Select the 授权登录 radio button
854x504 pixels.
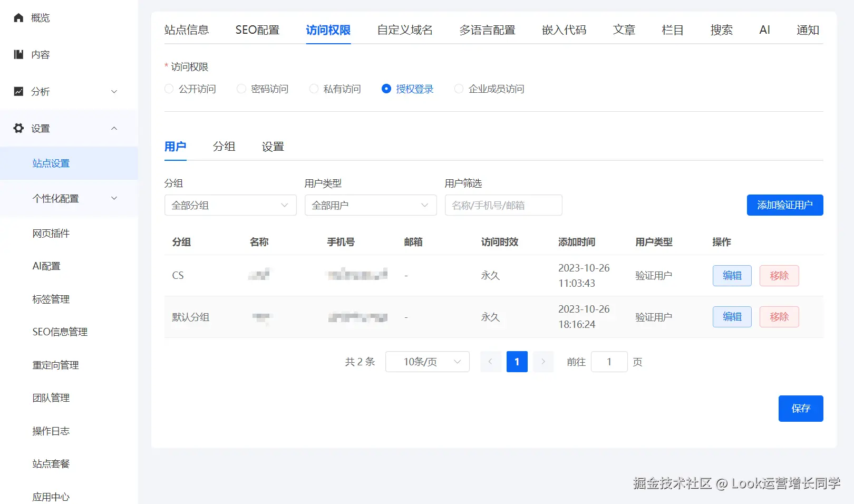pos(386,89)
